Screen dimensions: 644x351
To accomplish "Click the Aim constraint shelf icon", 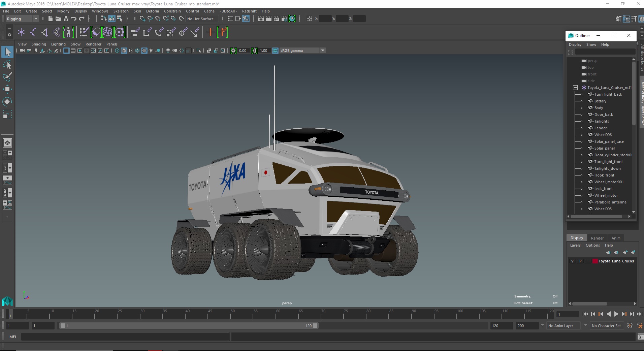I will pos(183,32).
